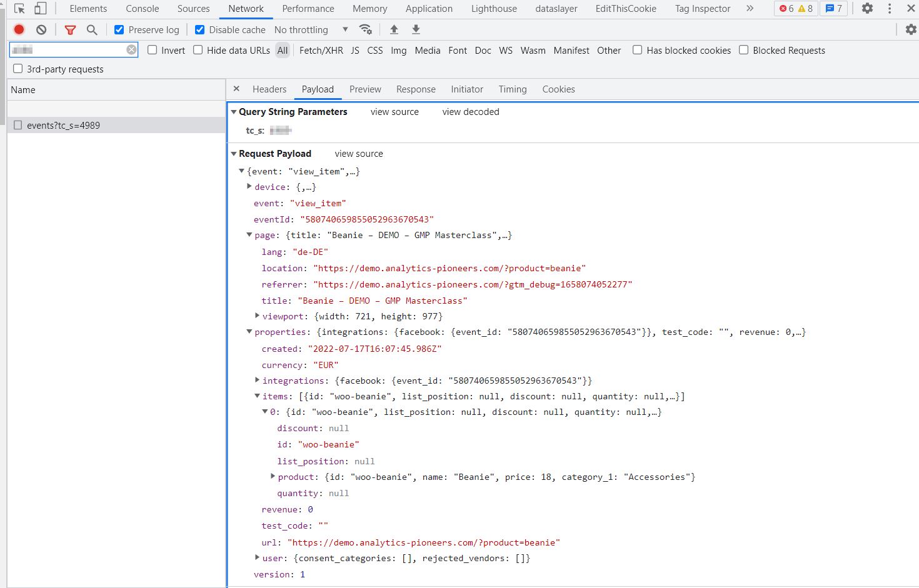Clear the network log
This screenshot has width=919, height=588.
[41, 29]
